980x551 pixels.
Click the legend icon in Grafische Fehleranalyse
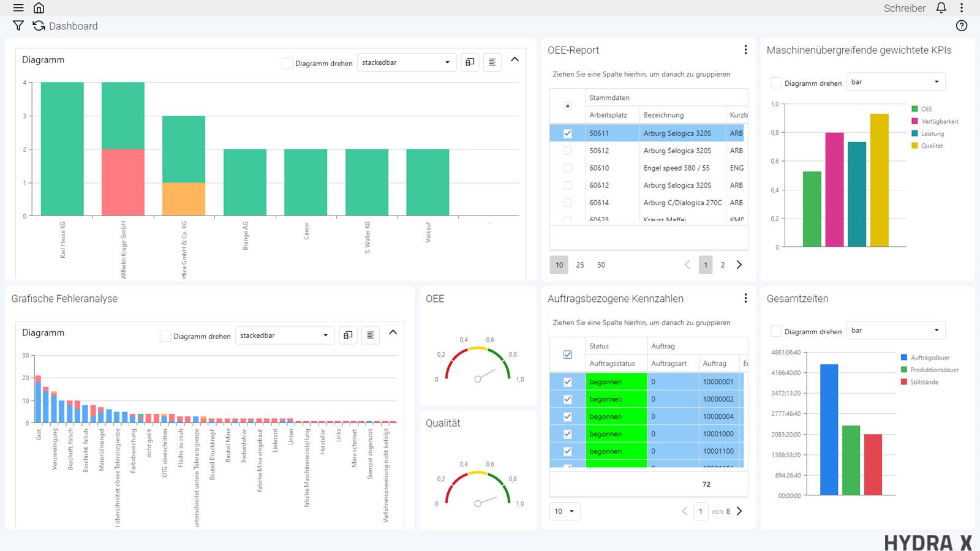point(371,335)
